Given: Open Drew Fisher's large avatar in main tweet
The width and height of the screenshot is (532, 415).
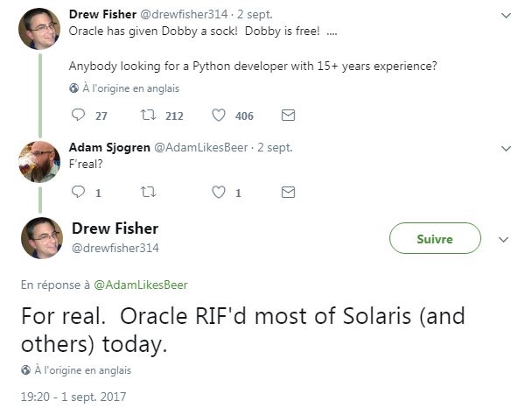Looking at the screenshot, I should [x=40, y=238].
